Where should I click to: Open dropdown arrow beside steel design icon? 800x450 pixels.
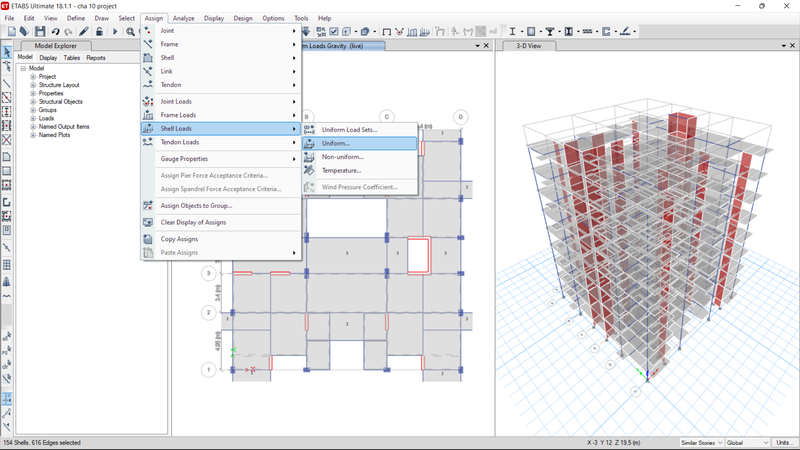click(521, 32)
